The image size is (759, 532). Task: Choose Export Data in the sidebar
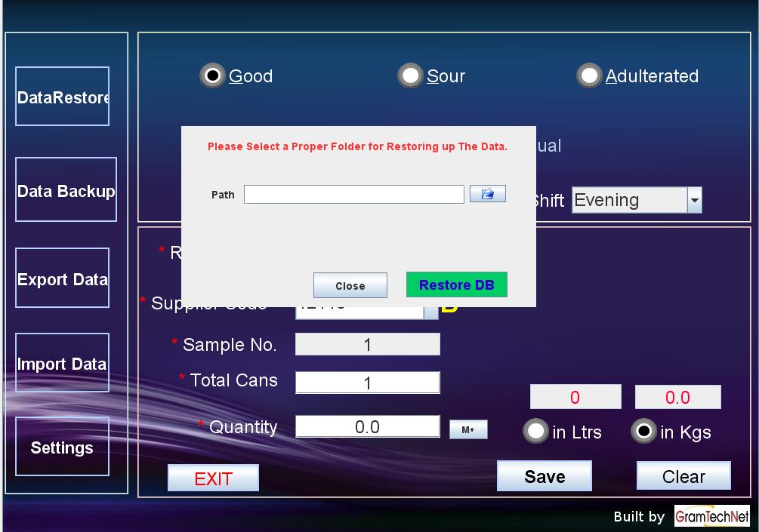click(x=63, y=278)
